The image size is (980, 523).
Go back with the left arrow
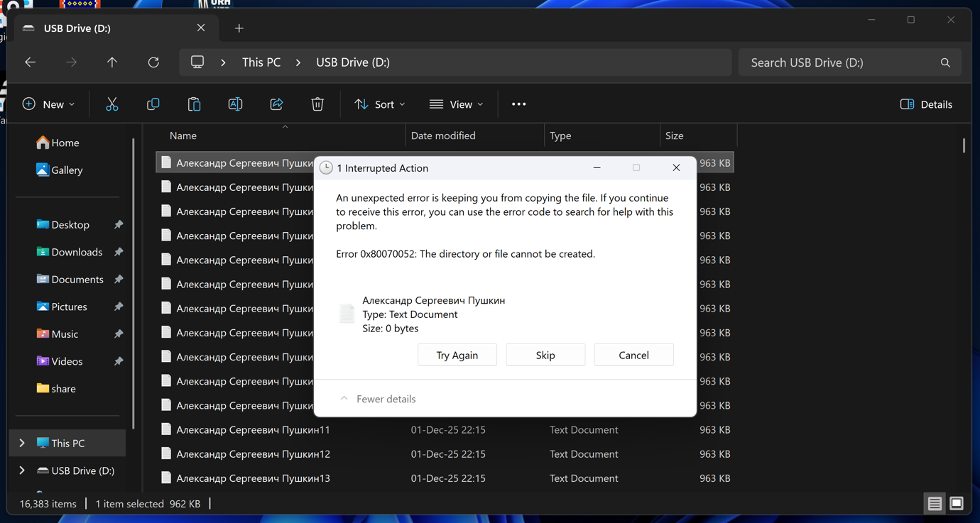point(30,62)
